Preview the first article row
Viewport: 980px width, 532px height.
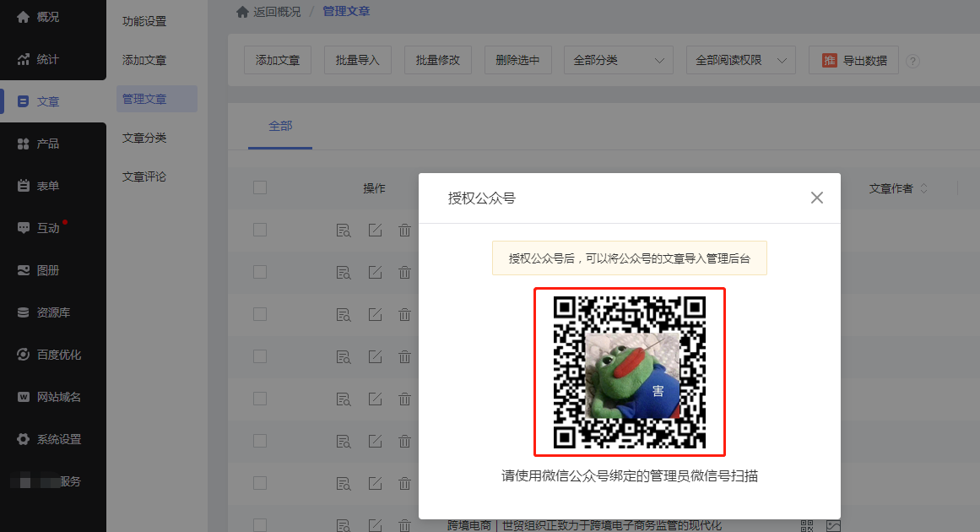click(x=343, y=230)
